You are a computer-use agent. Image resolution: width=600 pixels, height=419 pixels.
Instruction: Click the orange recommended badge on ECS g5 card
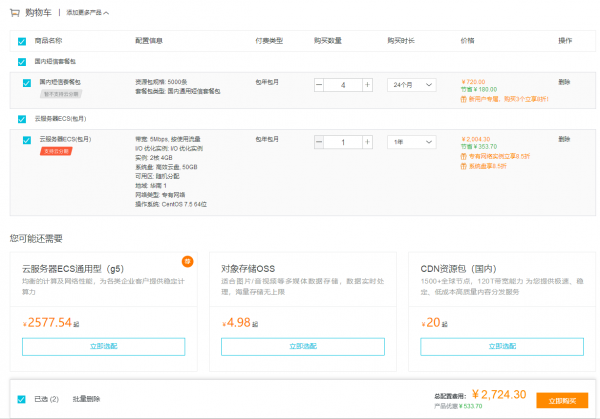188,261
